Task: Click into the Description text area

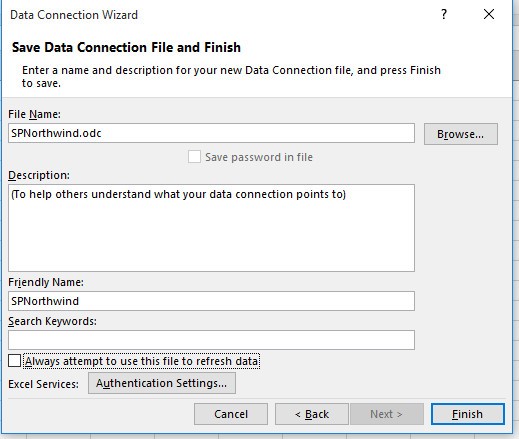Action: [211, 228]
